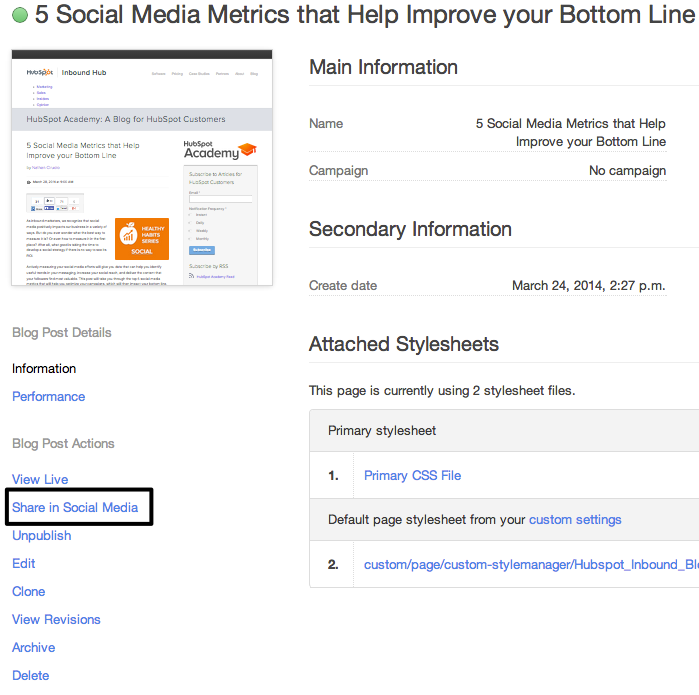Switch to the Performance section
699x695 pixels.
[48, 396]
